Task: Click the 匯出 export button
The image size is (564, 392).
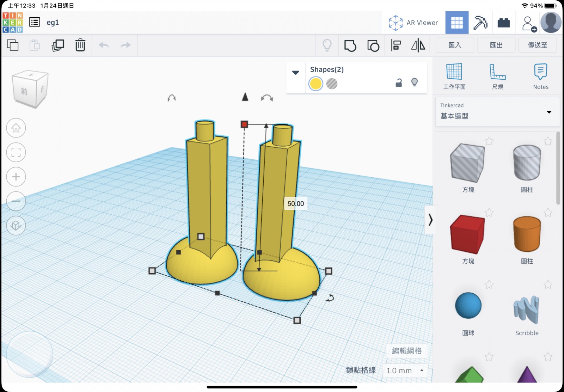Action: click(496, 45)
